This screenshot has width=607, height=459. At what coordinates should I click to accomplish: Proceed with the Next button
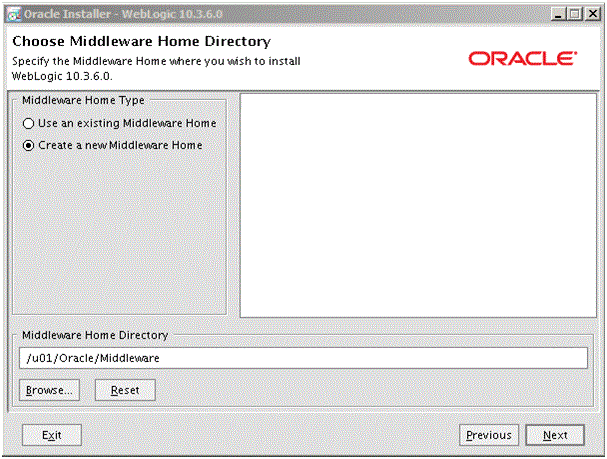(555, 435)
